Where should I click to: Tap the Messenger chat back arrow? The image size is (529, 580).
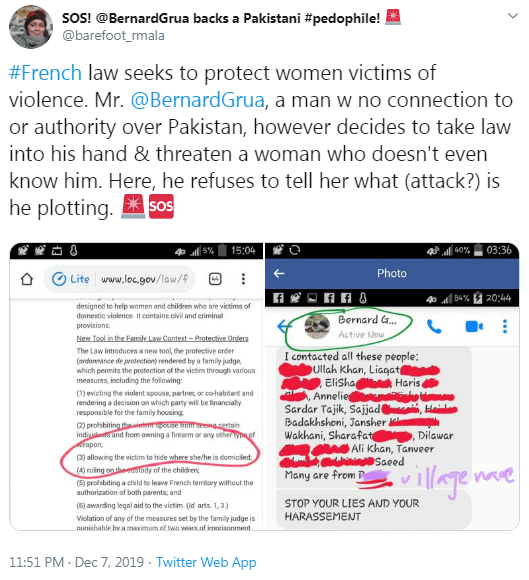(284, 326)
